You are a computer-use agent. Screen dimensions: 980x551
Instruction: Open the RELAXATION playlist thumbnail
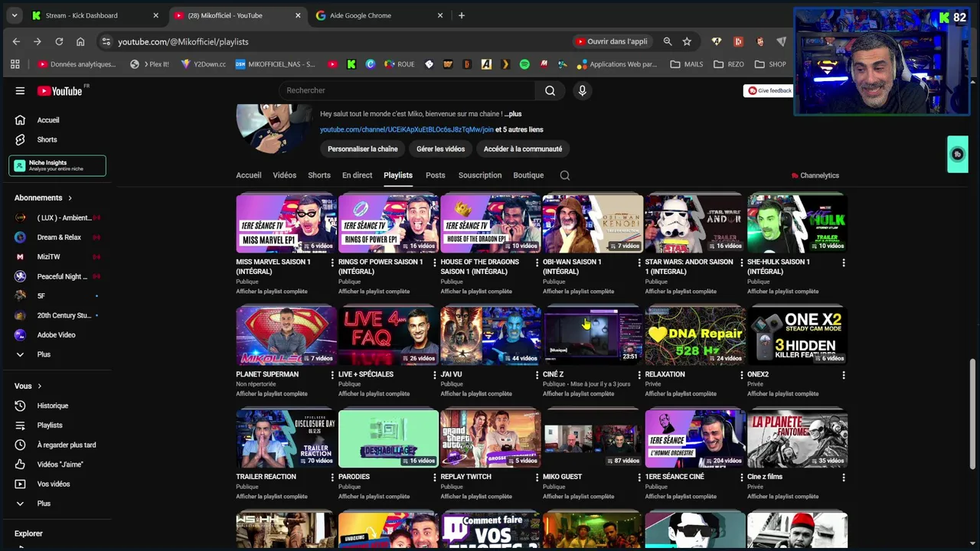(695, 337)
